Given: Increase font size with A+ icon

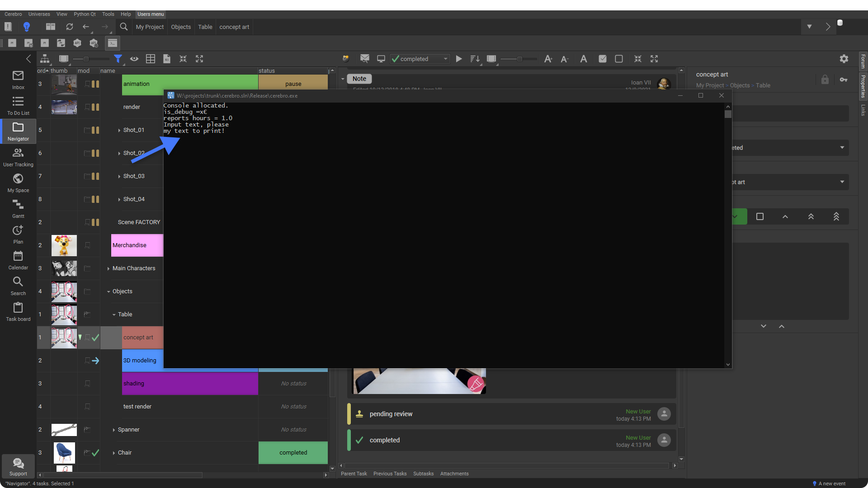Looking at the screenshot, I should tap(548, 59).
